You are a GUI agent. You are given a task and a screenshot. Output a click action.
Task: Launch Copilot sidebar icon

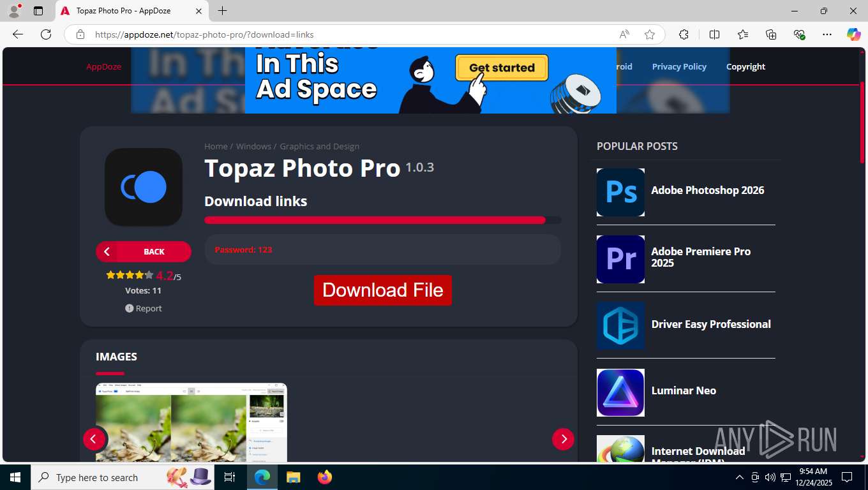tap(853, 34)
